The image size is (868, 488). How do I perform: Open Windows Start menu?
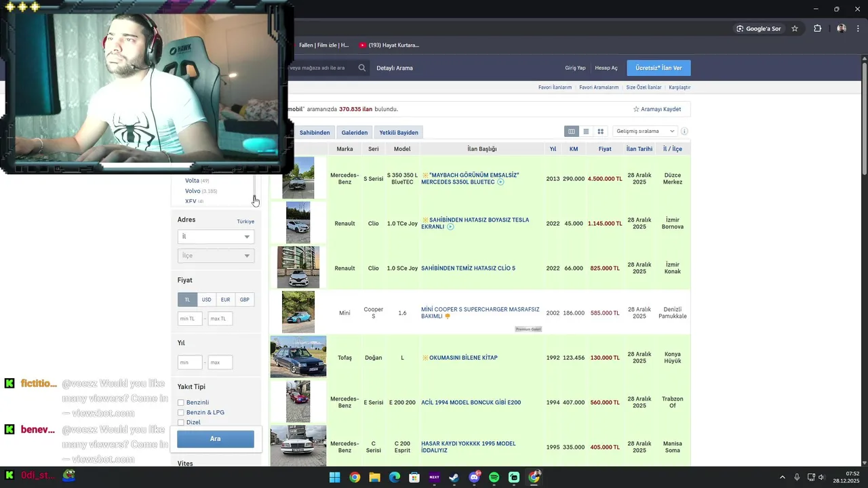tap(334, 477)
